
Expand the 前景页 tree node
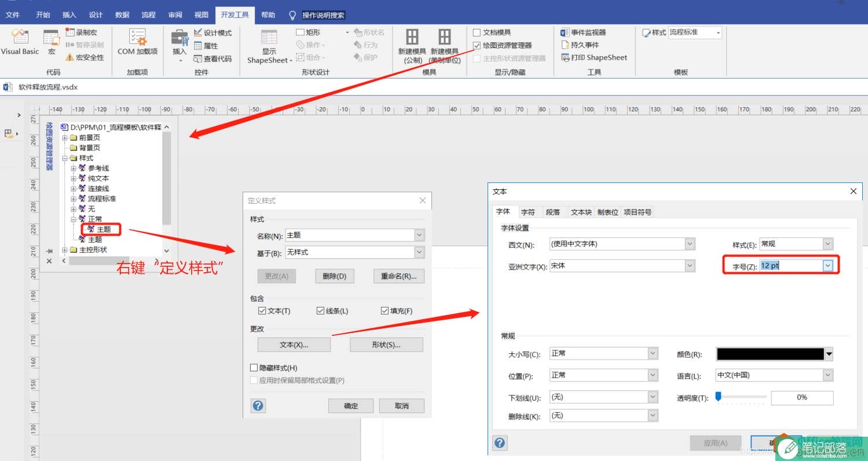65,138
